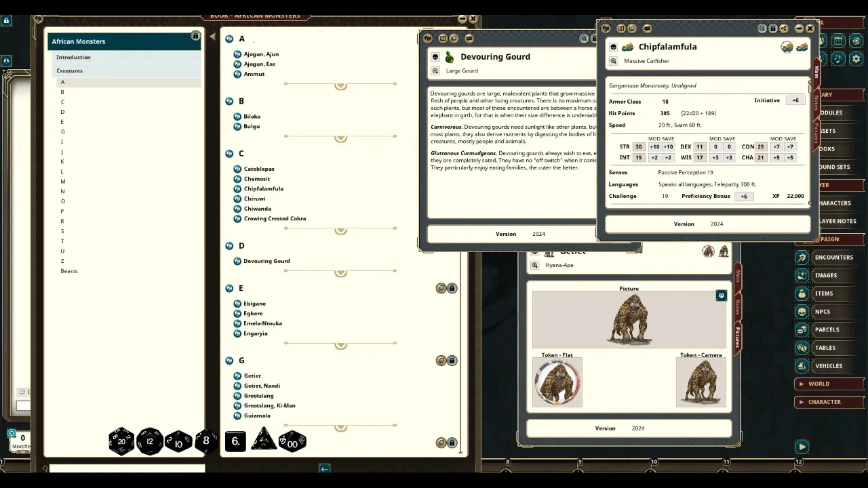This screenshot has height=488, width=868.
Task: Click the Initiative +6 roll field
Action: point(795,100)
